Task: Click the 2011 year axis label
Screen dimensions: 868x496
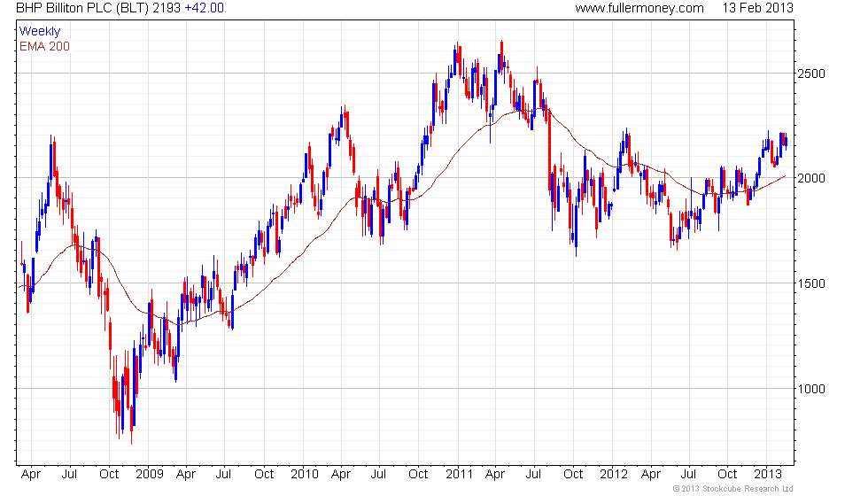Action: point(459,475)
